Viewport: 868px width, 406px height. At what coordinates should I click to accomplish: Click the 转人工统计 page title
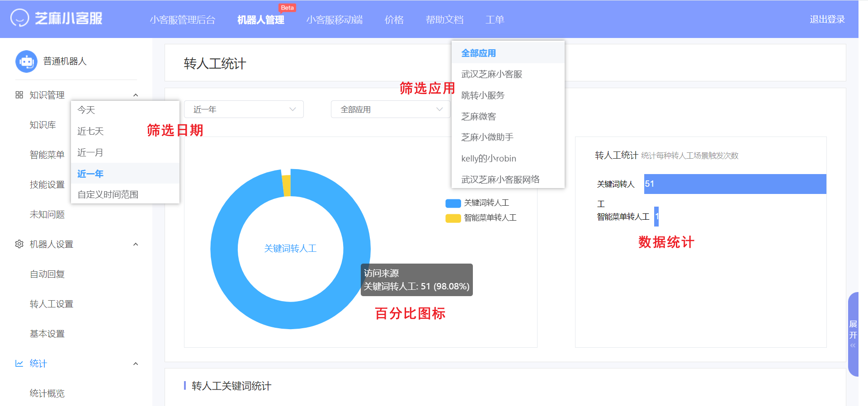[215, 64]
